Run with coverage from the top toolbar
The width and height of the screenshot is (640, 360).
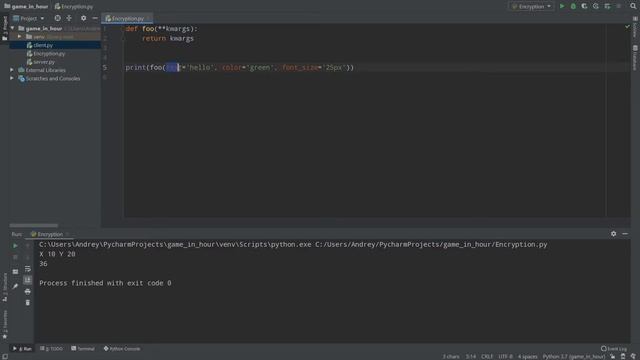(584, 6)
